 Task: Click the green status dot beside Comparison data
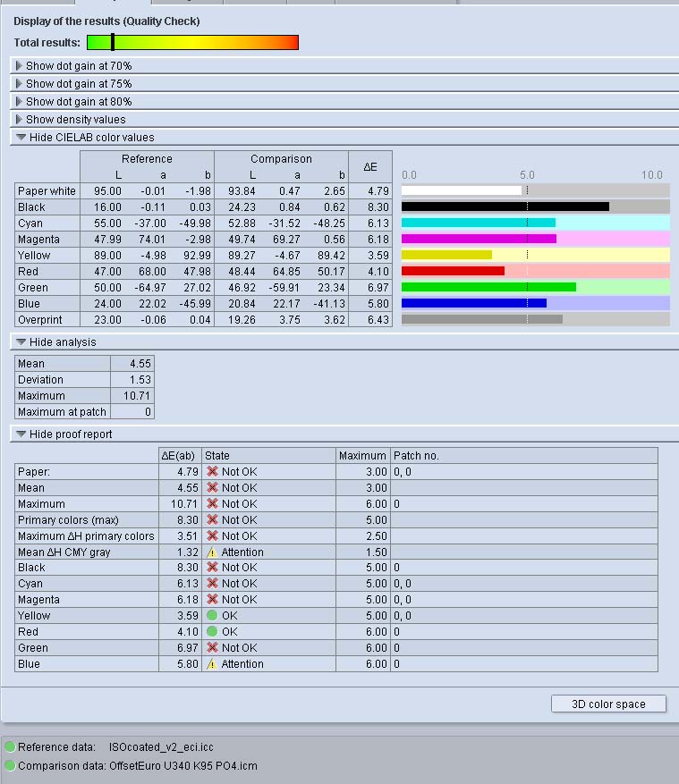tap(10, 766)
